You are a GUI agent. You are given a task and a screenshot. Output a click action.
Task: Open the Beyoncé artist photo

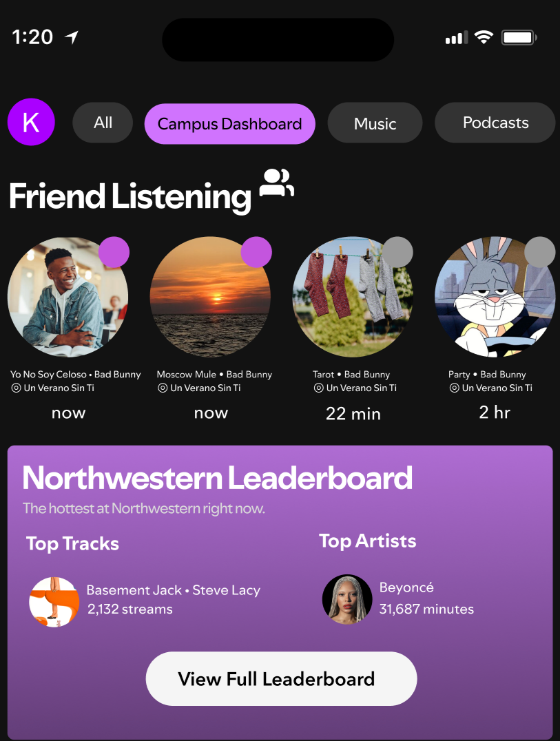point(347,599)
